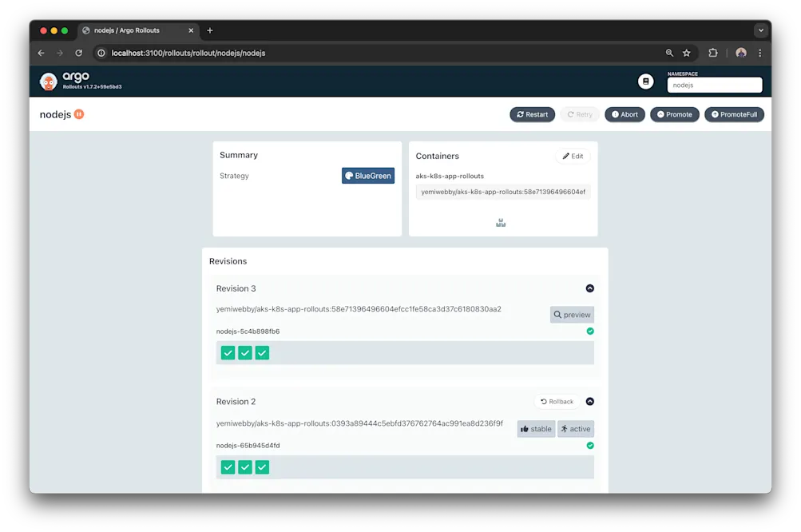Click Rollouts version text v1.7.2+59e5bd3
The width and height of the screenshot is (801, 532).
(92, 87)
